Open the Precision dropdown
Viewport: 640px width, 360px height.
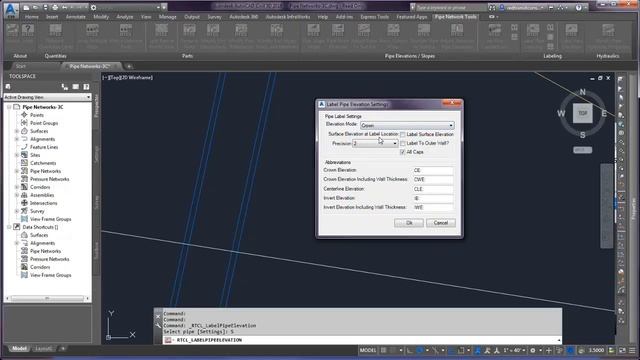coord(375,143)
